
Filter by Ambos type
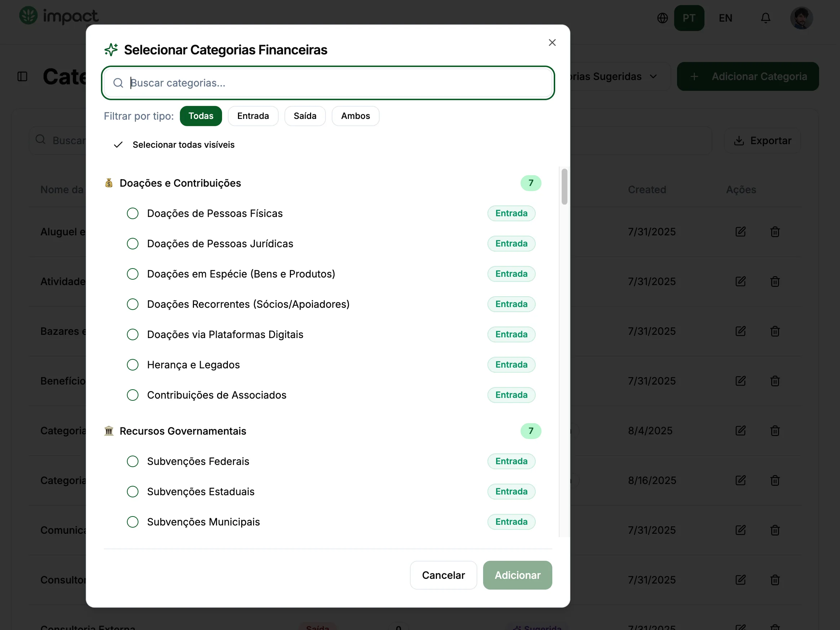[x=355, y=116]
